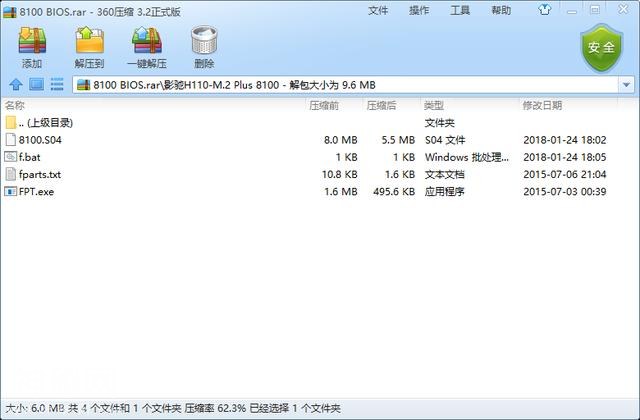Open the 帮助 (Help) menu

(x=501, y=10)
